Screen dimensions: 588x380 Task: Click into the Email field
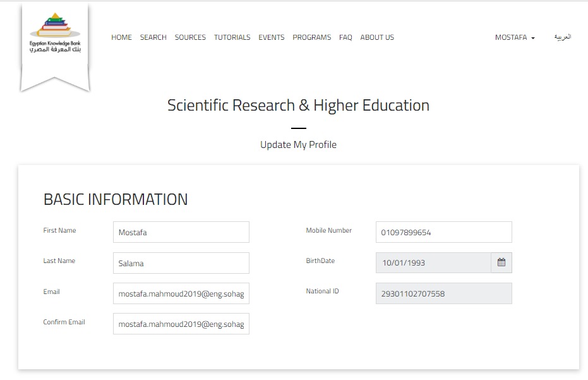(x=181, y=293)
